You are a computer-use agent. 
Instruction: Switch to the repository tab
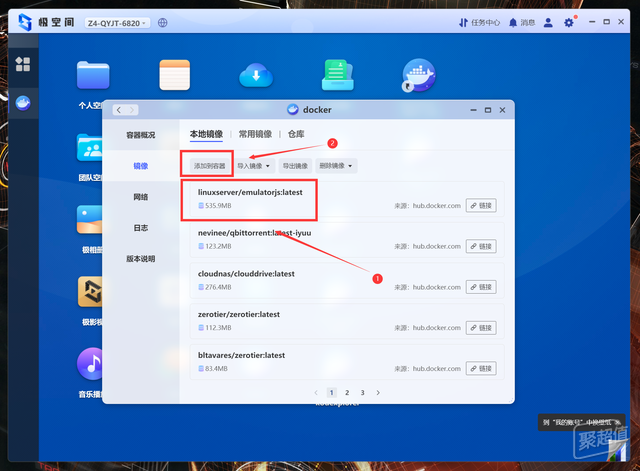pyautogui.click(x=296, y=134)
